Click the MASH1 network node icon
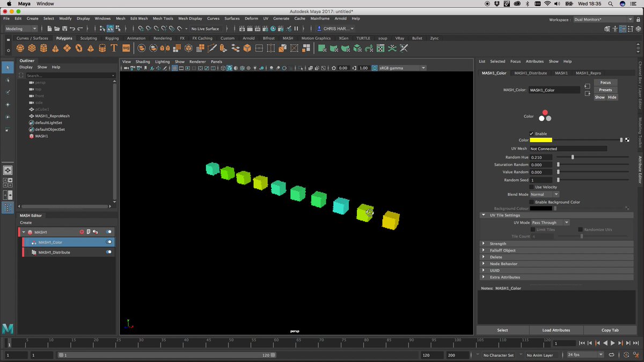This screenshot has height=362, width=644. coord(30,232)
